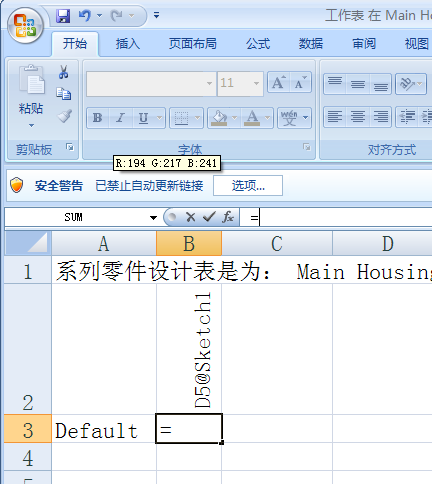
Task: Undo the last action
Action: coord(85,15)
